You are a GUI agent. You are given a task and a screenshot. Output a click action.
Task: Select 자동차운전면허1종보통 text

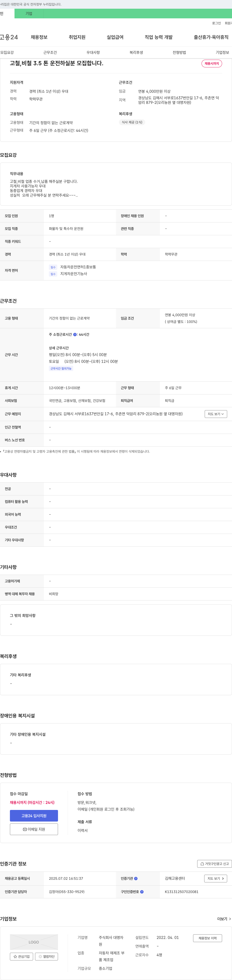pos(78,267)
